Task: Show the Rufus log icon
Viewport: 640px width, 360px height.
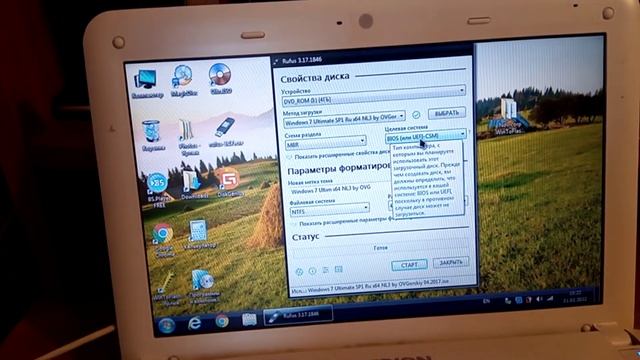Action: pyautogui.click(x=338, y=269)
